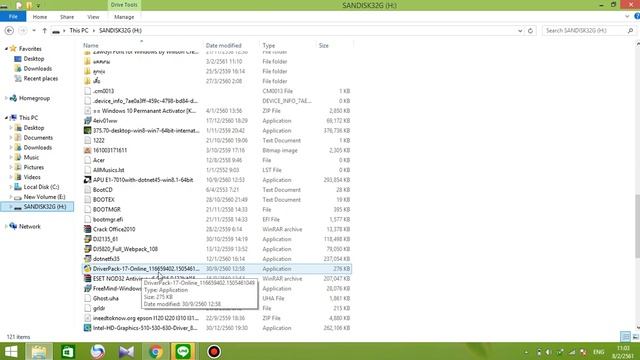
Task: Select New Volume (E:) drive
Action: (x=44, y=197)
